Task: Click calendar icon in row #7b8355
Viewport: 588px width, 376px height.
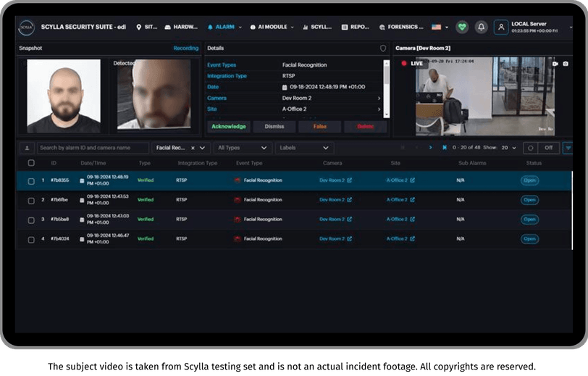Action: point(82,180)
